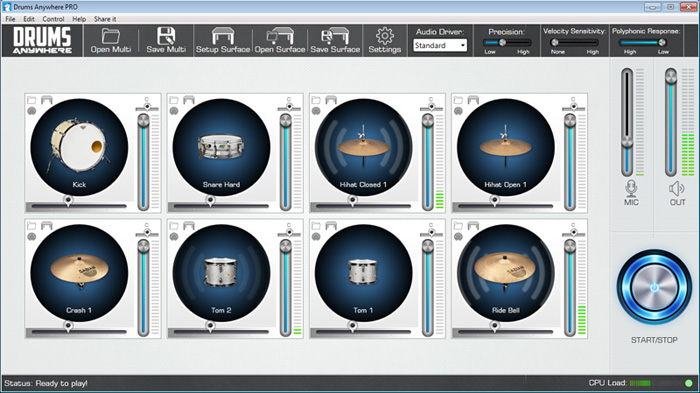The height and width of the screenshot is (393, 700).
Task: Click the green indicator light in status bar
Action: pos(688,383)
